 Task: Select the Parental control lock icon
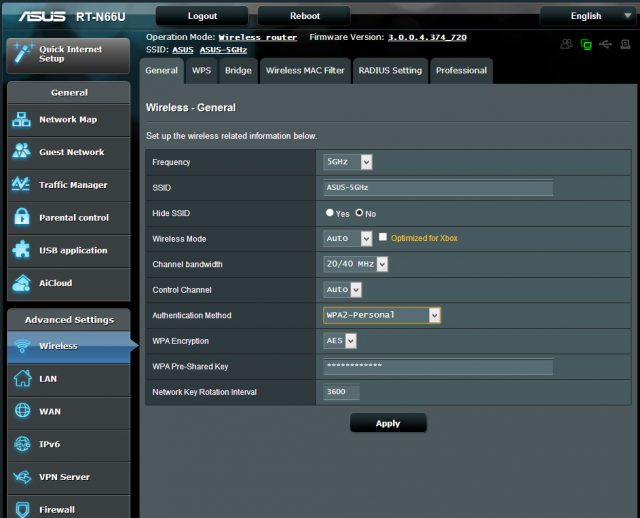pyautogui.click(x=22, y=218)
